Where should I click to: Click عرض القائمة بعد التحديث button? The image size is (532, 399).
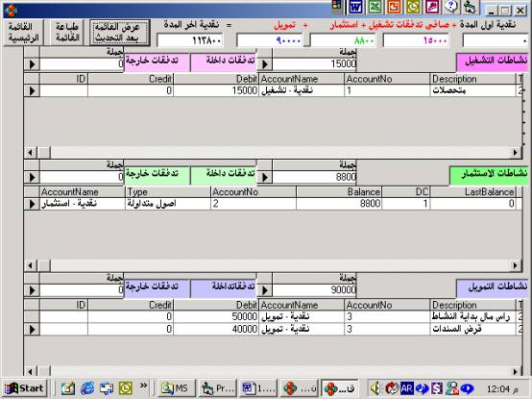point(119,33)
